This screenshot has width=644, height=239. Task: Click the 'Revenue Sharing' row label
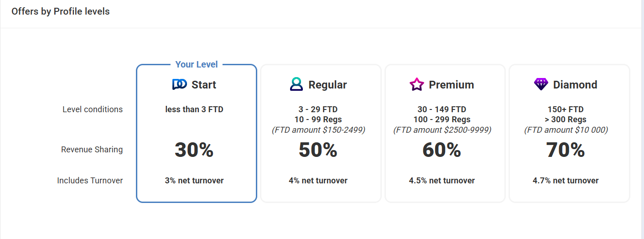[x=92, y=150]
